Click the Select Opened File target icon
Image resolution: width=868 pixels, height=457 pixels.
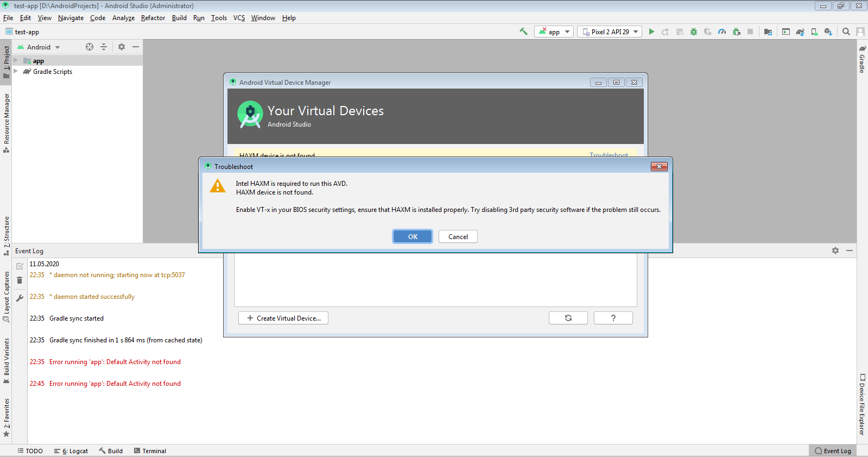tap(90, 47)
